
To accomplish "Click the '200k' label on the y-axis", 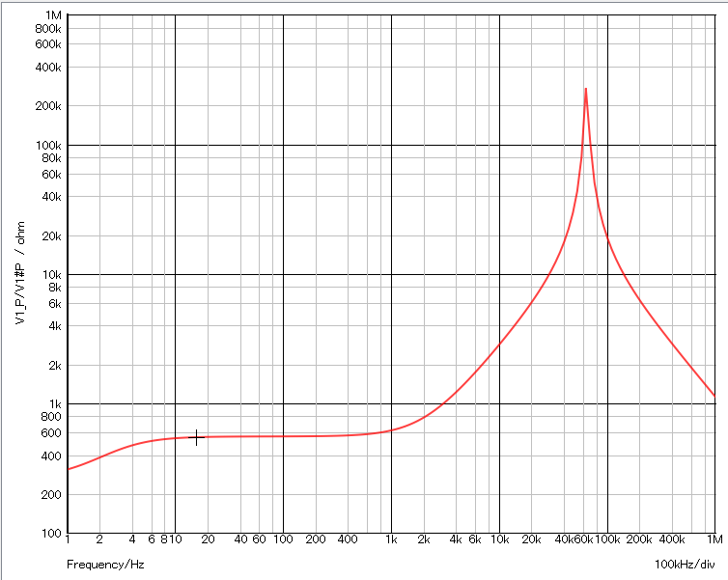I will click(48, 106).
